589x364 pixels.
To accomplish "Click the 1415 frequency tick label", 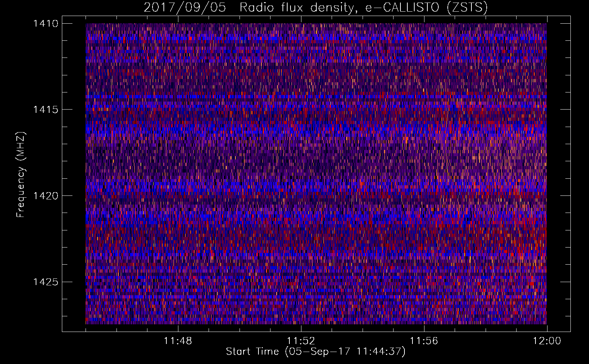I will [x=45, y=110].
